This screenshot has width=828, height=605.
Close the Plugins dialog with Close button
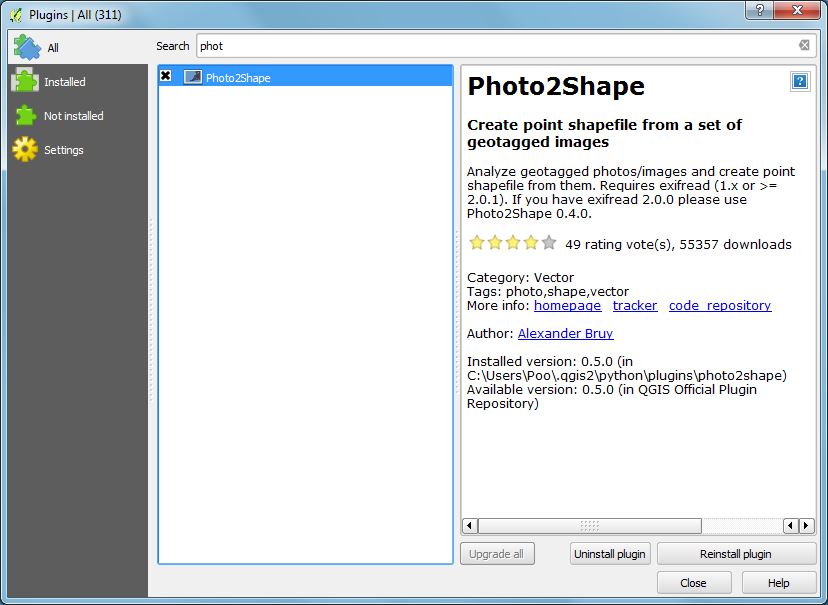coord(694,583)
